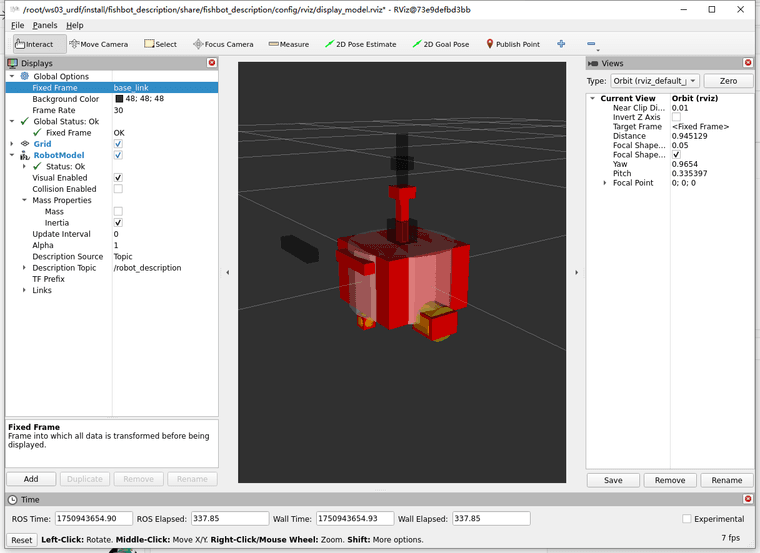Click the Background Color swatch

pyautogui.click(x=119, y=99)
